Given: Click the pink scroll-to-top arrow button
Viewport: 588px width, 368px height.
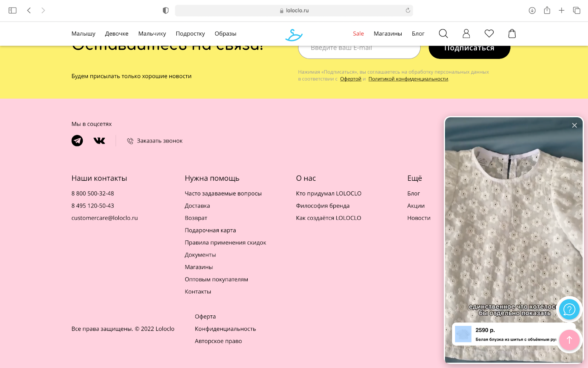Looking at the screenshot, I should pos(569,340).
